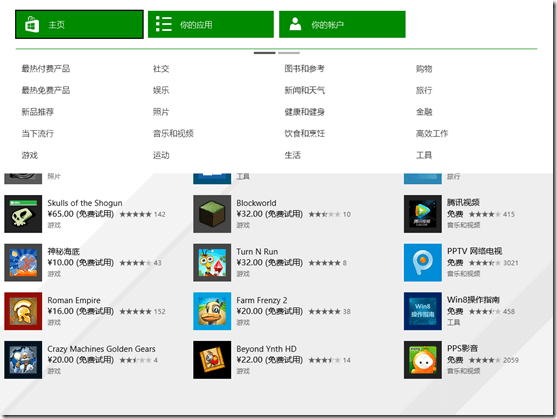Open the 你的应用 tile
Viewport: 557px width, 419px height.
click(x=211, y=24)
